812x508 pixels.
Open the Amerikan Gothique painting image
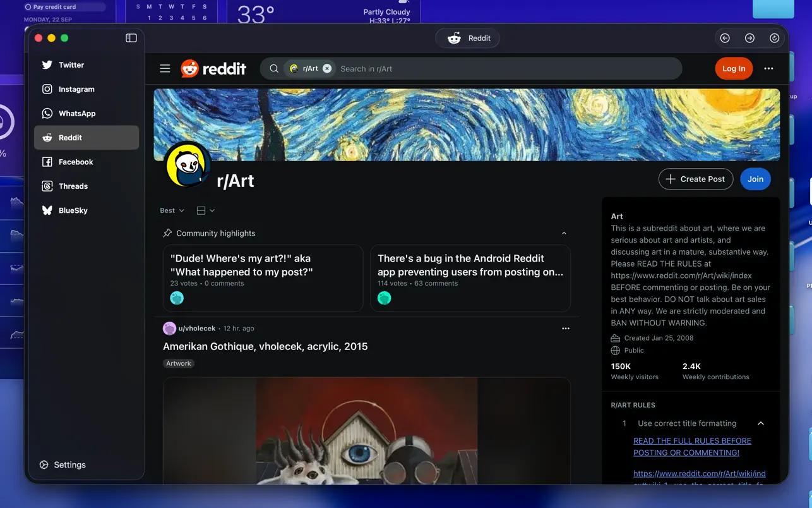(x=367, y=431)
